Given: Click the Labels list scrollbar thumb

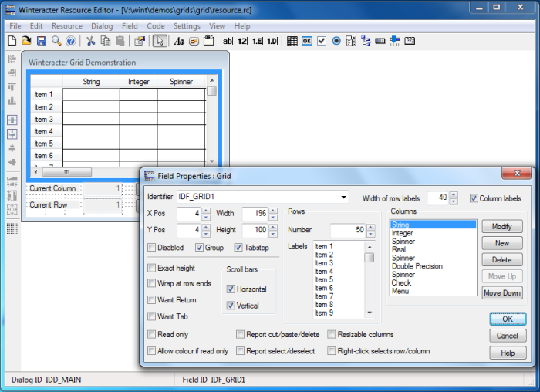Looking at the screenshot, I should tap(370, 257).
